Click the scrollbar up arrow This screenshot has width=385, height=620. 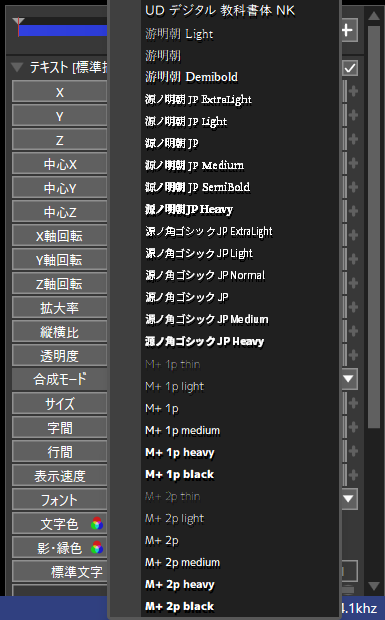click(374, 16)
